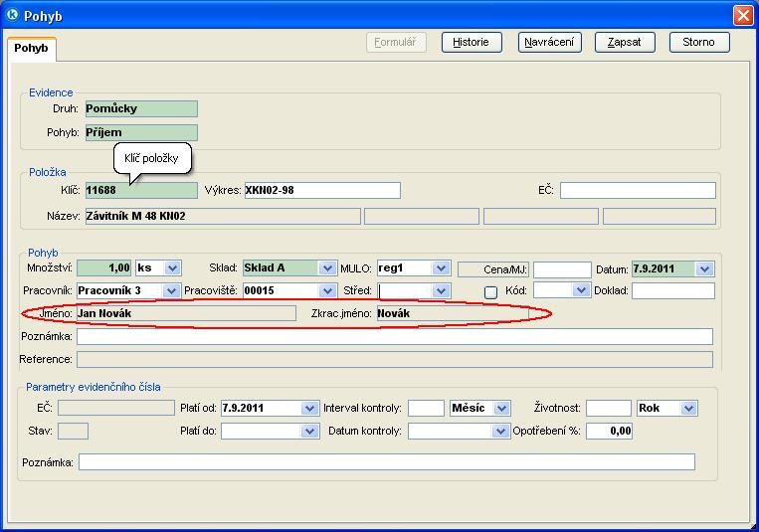Click the EČ field in Parametry section
759x532 pixels.
point(116,408)
